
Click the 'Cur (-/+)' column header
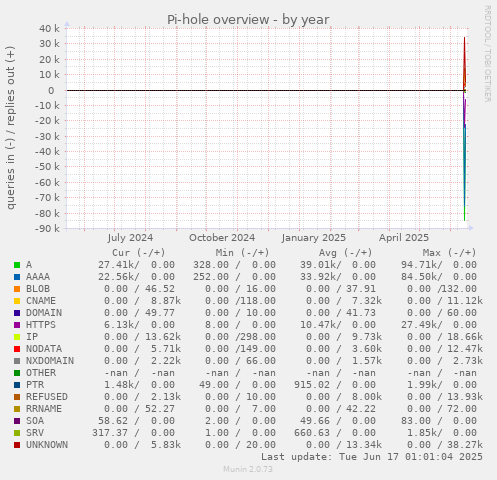(x=139, y=253)
